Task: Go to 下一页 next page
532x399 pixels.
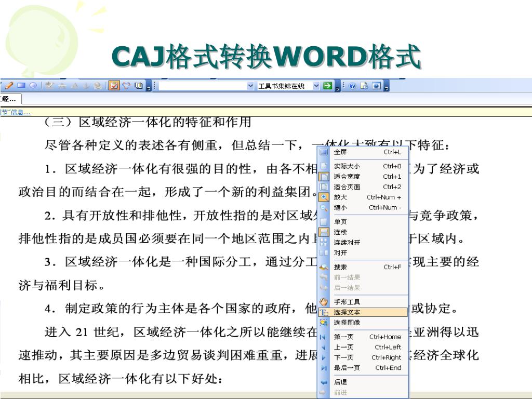Action: [363, 357]
